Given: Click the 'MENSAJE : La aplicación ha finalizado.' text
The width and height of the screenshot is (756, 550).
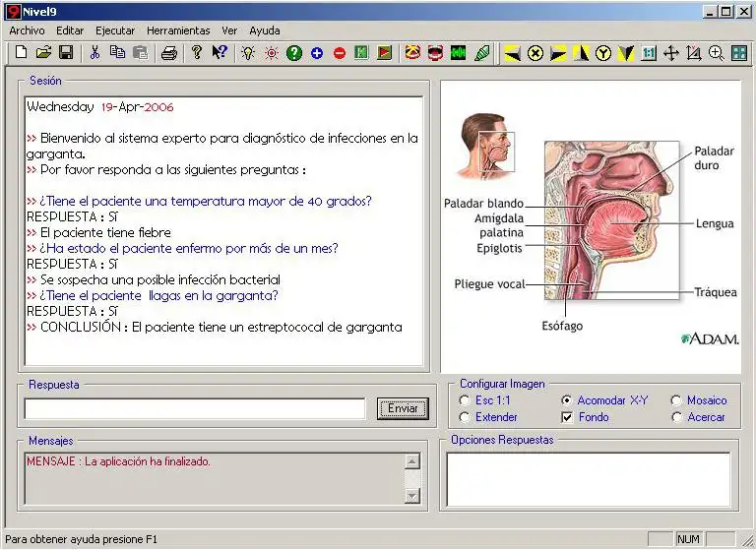Looking at the screenshot, I should pos(118,461).
